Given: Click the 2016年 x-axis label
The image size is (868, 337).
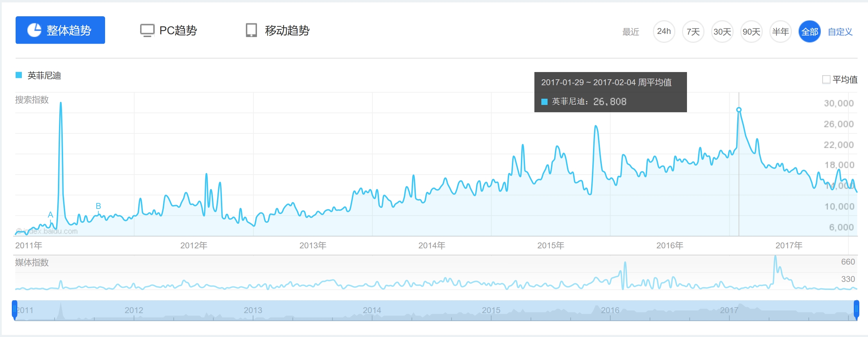Looking at the screenshot, I should (669, 246).
